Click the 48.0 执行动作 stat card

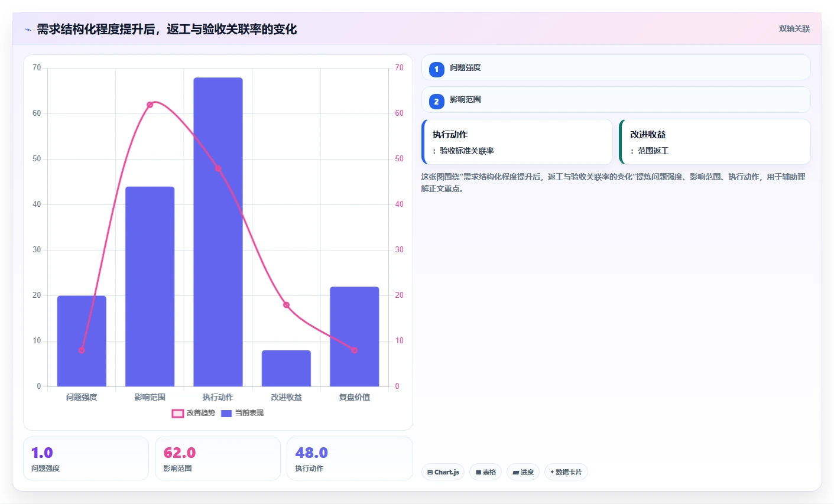pyautogui.click(x=349, y=459)
